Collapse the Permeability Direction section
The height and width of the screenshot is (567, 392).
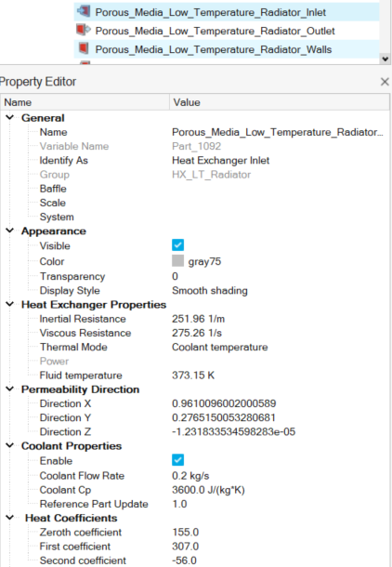(x=10, y=389)
